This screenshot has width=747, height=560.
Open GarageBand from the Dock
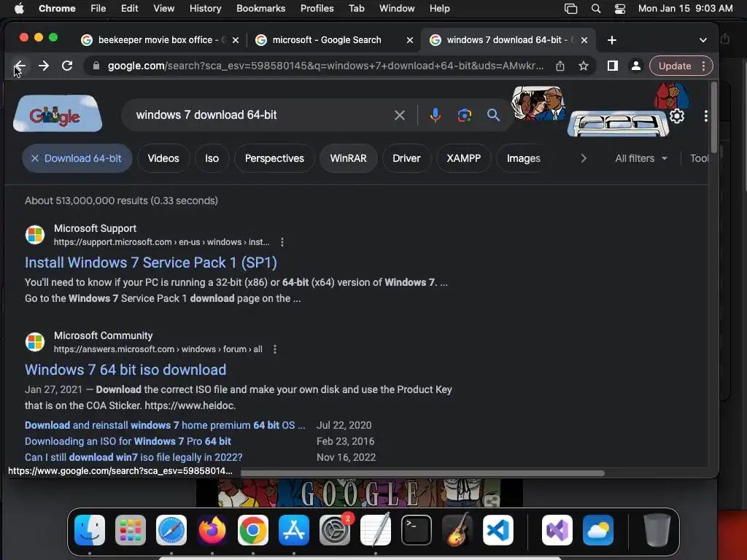tap(457, 530)
